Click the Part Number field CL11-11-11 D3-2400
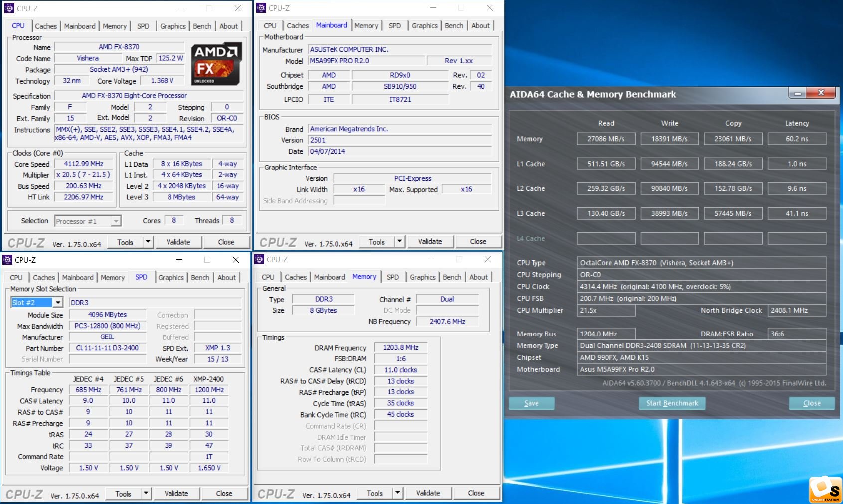The image size is (843, 504). [x=107, y=348]
